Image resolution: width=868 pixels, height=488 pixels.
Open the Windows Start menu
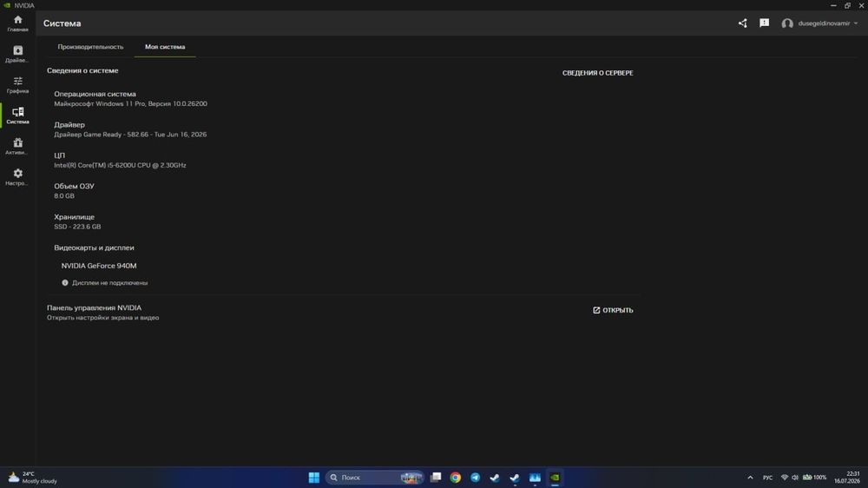pyautogui.click(x=314, y=478)
